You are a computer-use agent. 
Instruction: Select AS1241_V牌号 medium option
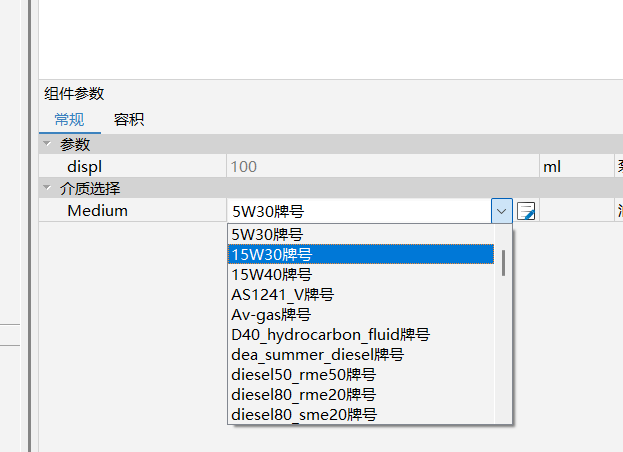click(x=361, y=294)
